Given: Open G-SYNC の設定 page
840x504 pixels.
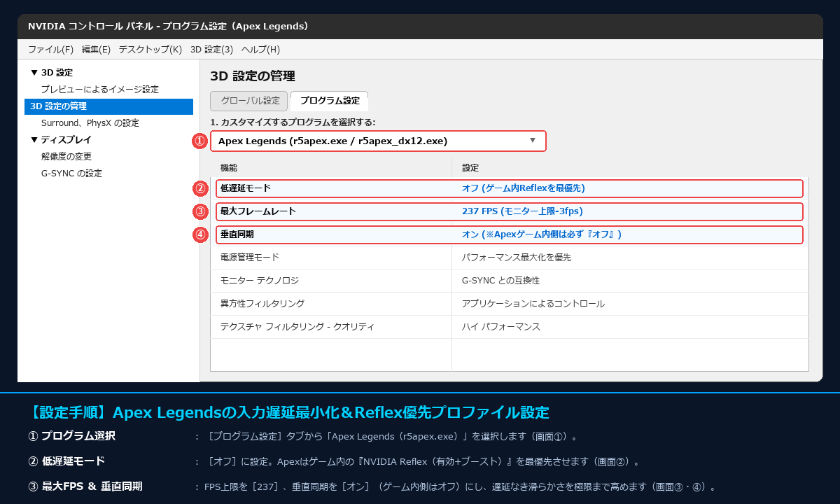Looking at the screenshot, I should click(x=71, y=174).
